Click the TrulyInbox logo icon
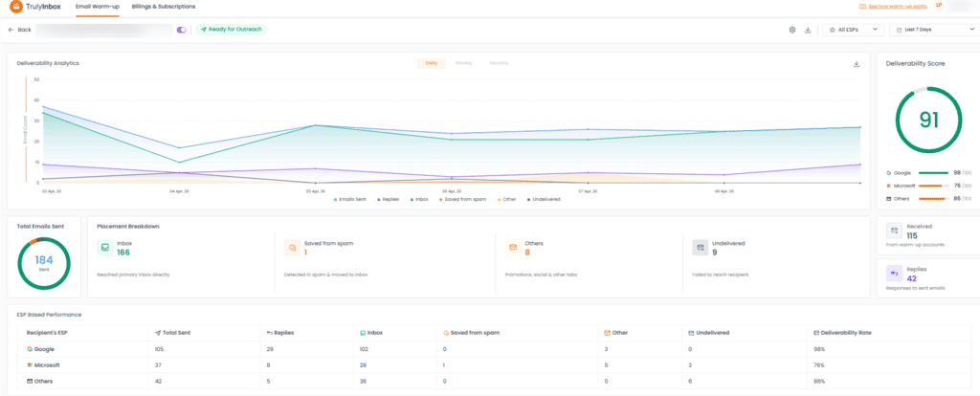980x396 pixels. pos(17,7)
